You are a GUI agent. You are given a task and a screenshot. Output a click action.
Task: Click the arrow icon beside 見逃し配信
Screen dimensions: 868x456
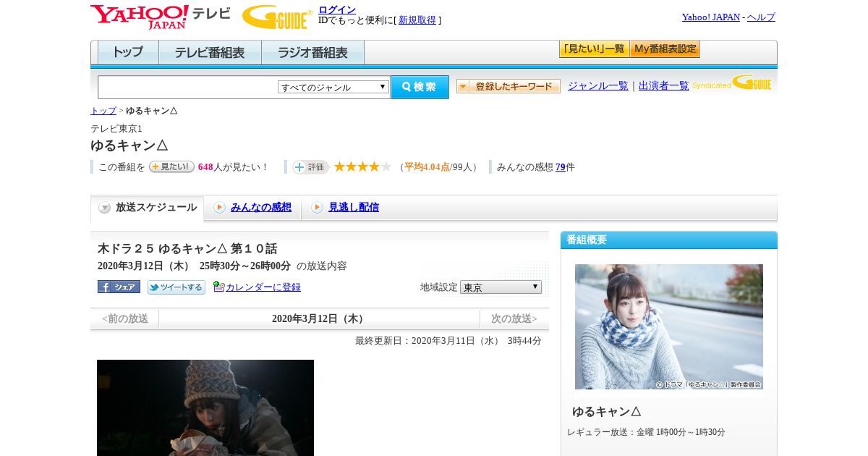tap(317, 208)
